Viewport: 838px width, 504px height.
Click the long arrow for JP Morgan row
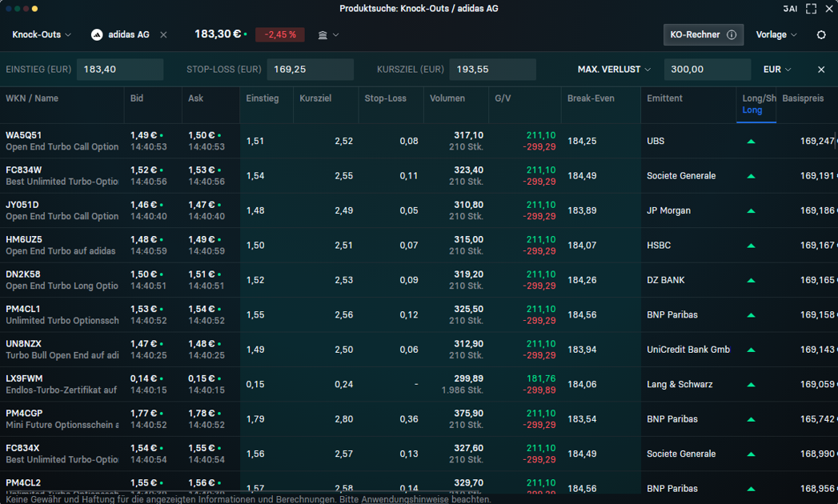click(751, 210)
